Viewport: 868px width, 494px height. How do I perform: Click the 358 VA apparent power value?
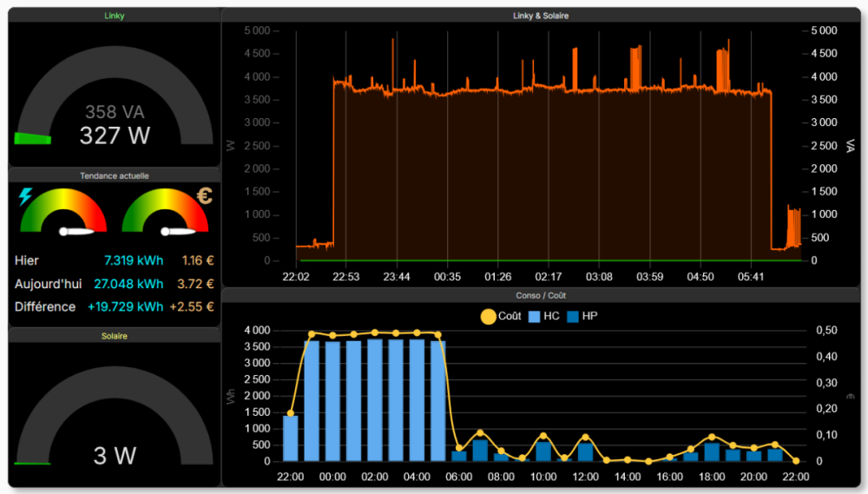coord(114,112)
